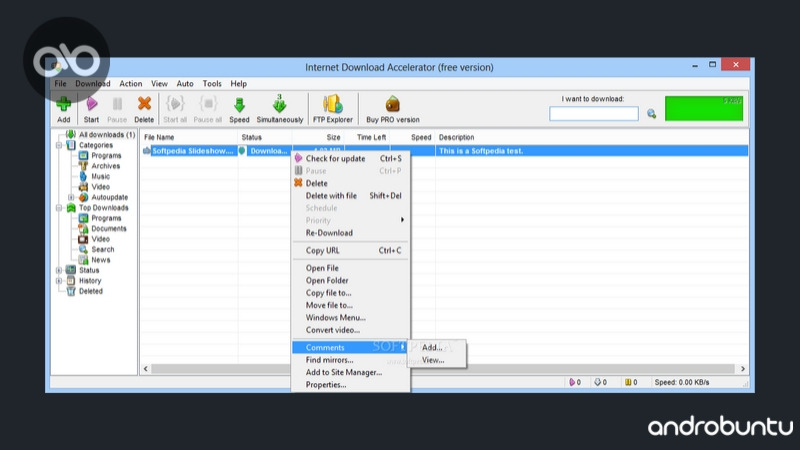800x450 pixels.
Task: Click Add... in the Comments submenu
Action: pyautogui.click(x=437, y=347)
